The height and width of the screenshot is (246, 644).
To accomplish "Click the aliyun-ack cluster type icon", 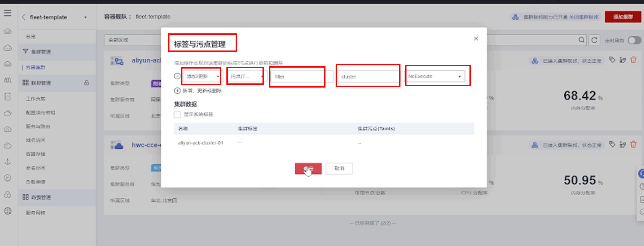I will [x=117, y=60].
